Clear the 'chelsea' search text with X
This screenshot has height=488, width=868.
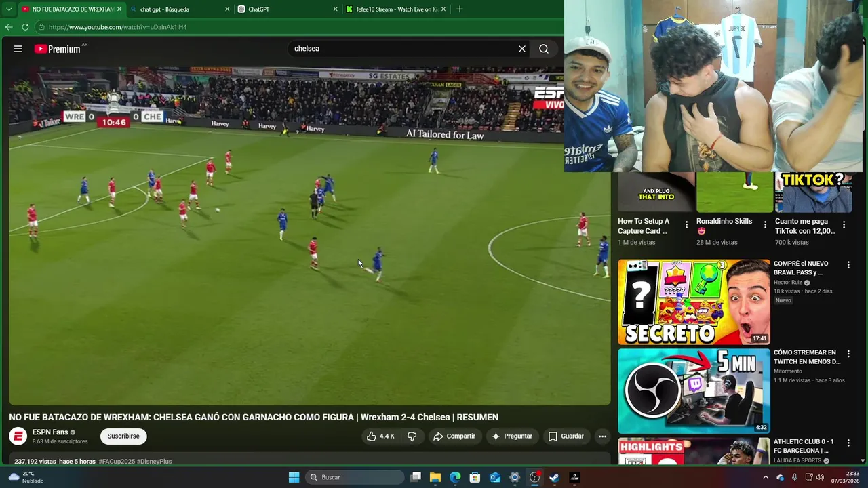point(522,49)
